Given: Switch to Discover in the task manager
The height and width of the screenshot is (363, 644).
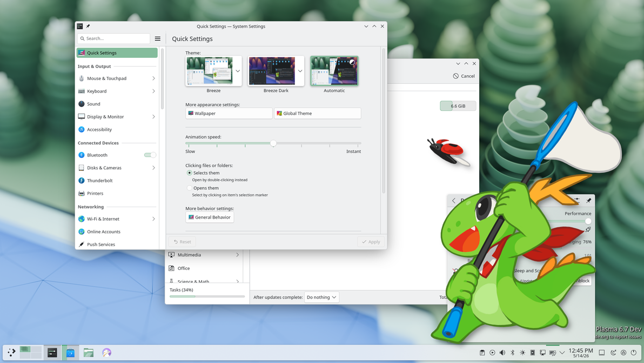Looking at the screenshot, I should [70, 352].
